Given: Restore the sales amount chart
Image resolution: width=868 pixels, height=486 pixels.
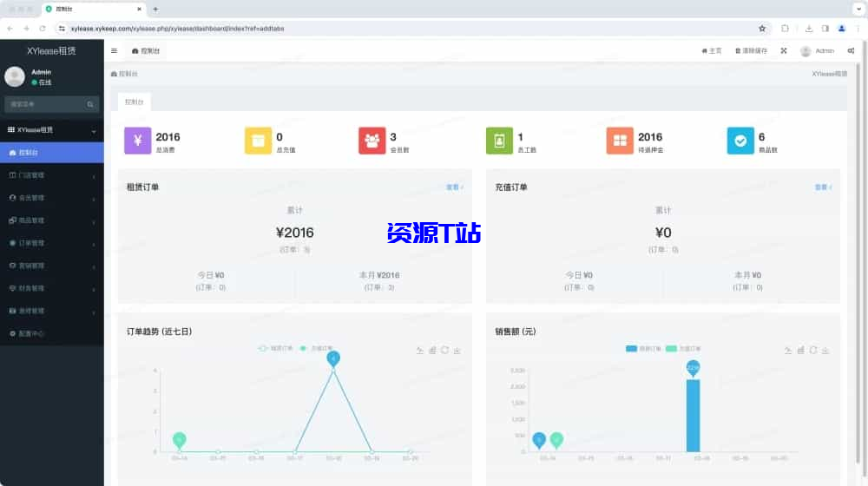Looking at the screenshot, I should [x=813, y=351].
